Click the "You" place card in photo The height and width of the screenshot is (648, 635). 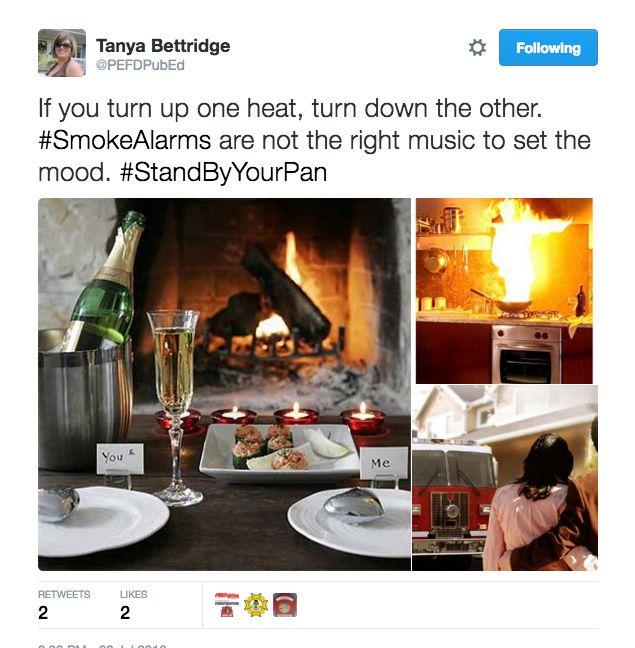point(120,459)
